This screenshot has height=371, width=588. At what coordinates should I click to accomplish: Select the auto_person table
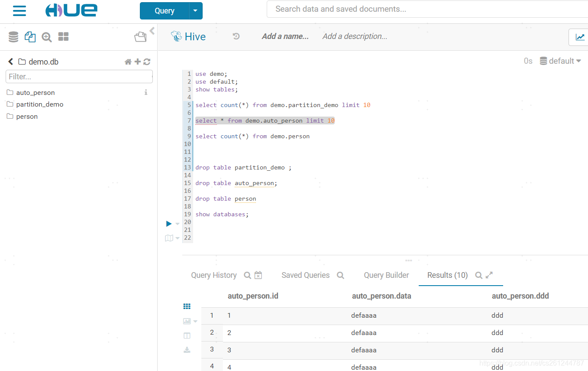click(x=36, y=93)
